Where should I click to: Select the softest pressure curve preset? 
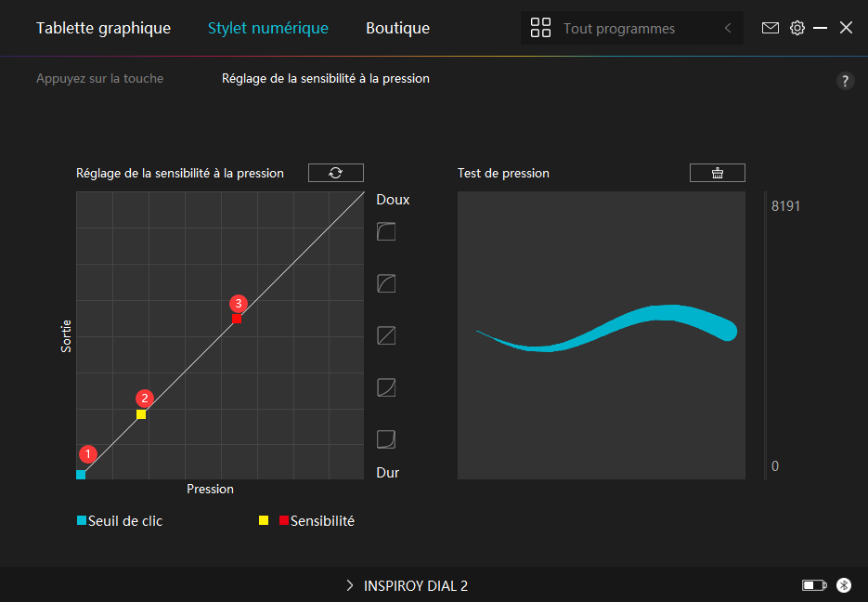tap(386, 231)
